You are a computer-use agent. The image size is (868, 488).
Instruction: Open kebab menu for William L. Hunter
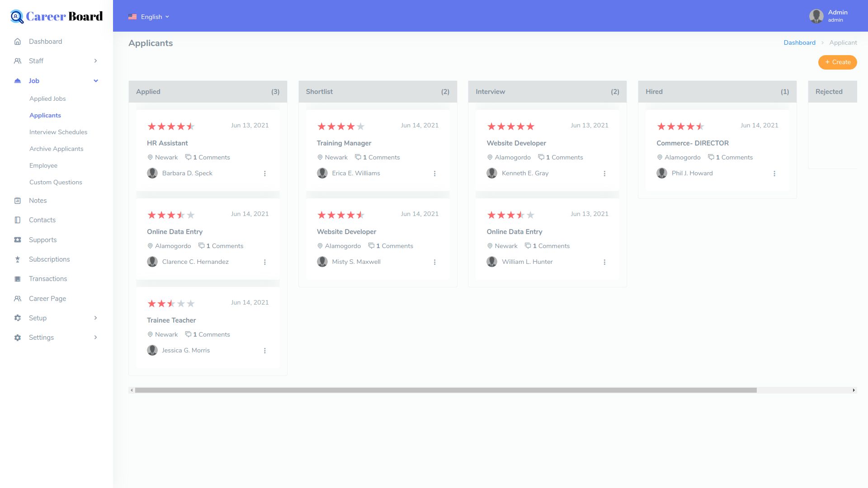pos(604,262)
